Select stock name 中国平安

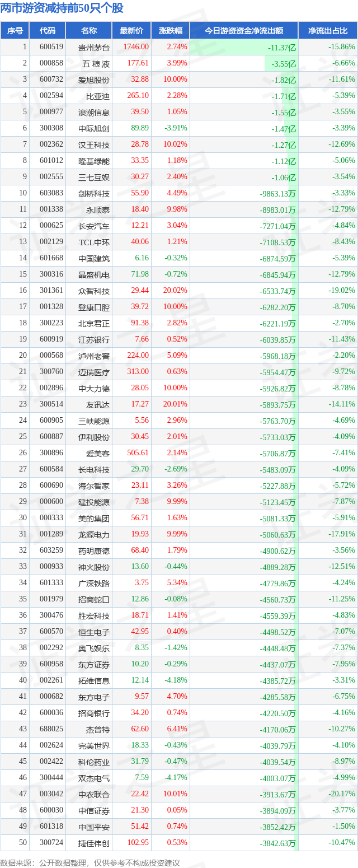(94, 827)
